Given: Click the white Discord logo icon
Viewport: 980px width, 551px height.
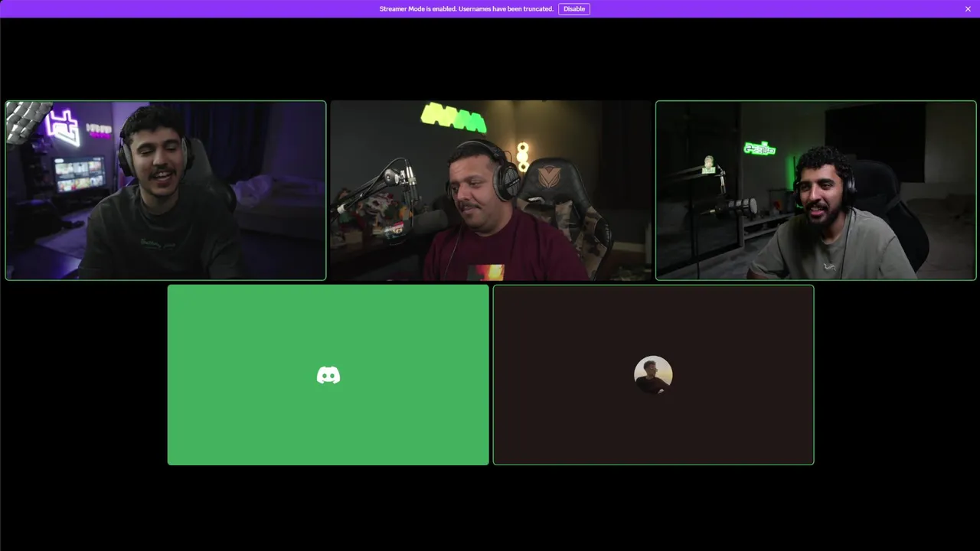Looking at the screenshot, I should 328,375.
